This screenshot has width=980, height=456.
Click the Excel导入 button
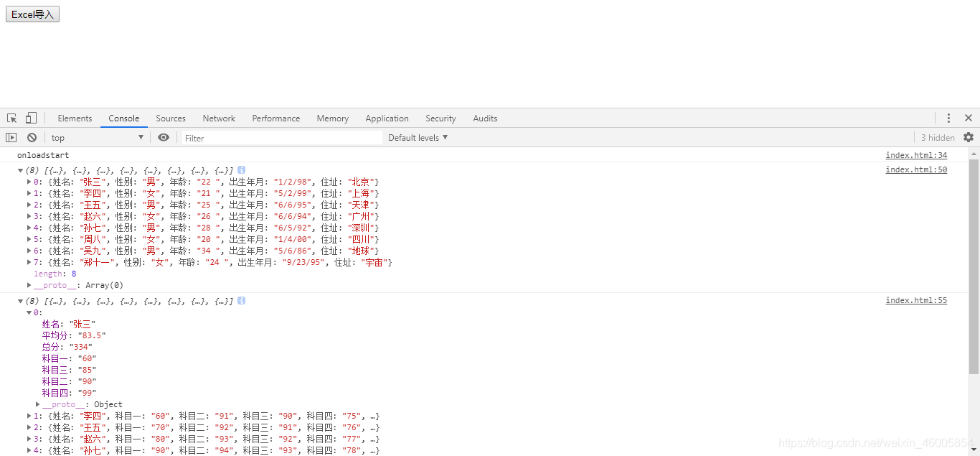tap(32, 14)
